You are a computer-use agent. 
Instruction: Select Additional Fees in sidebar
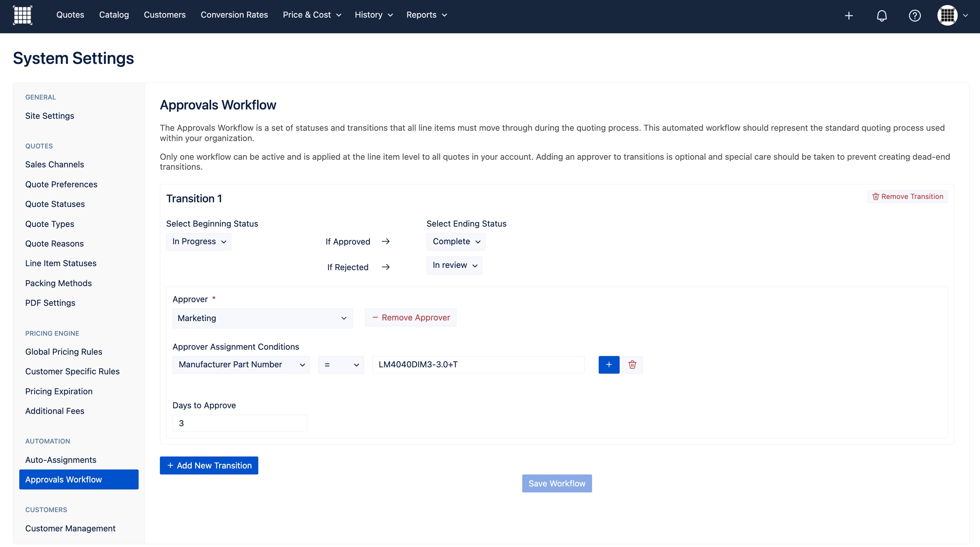55,411
